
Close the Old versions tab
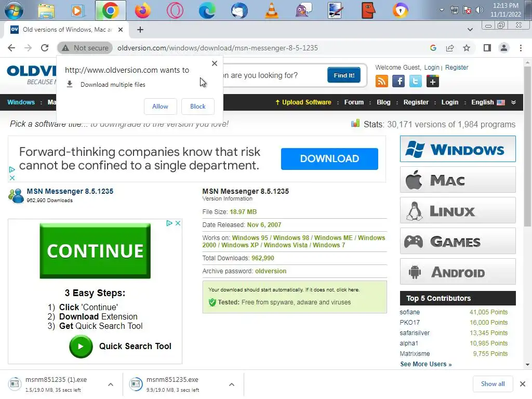coord(121,30)
